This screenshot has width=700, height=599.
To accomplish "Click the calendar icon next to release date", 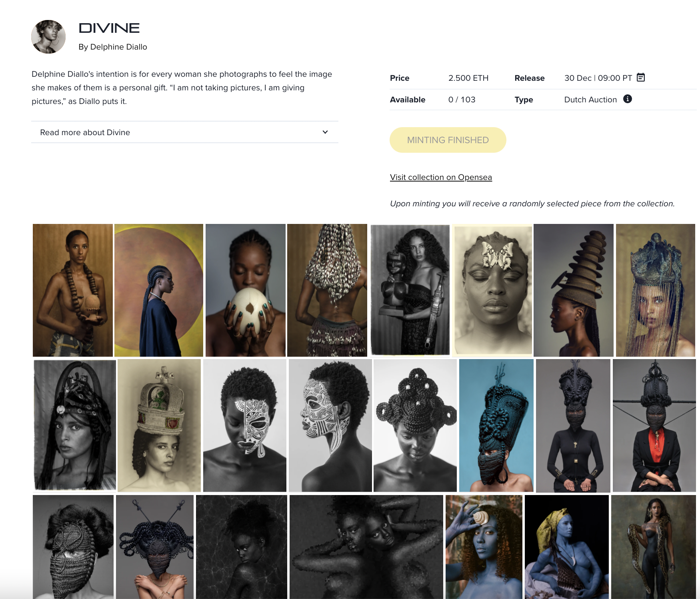I will (x=640, y=78).
